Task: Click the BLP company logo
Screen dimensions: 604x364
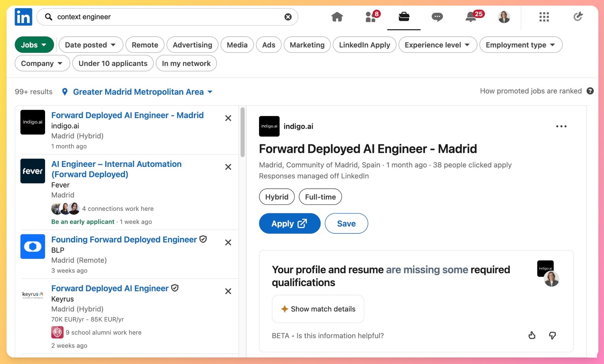Action: 33,247
